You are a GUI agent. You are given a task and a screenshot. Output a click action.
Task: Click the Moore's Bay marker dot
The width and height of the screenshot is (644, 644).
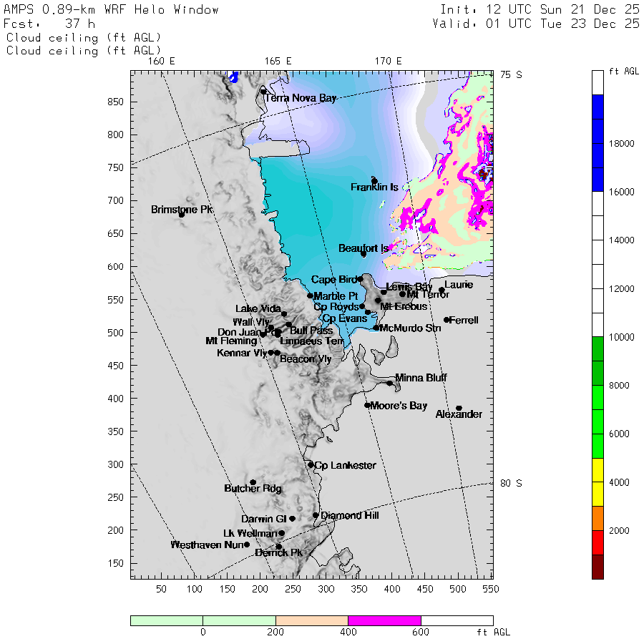[x=367, y=406]
